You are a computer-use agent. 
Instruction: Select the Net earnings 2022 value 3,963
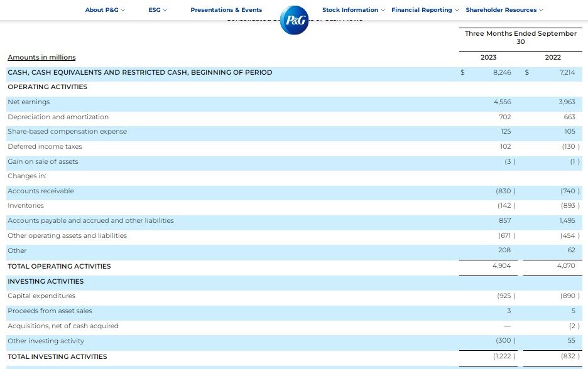pyautogui.click(x=567, y=102)
